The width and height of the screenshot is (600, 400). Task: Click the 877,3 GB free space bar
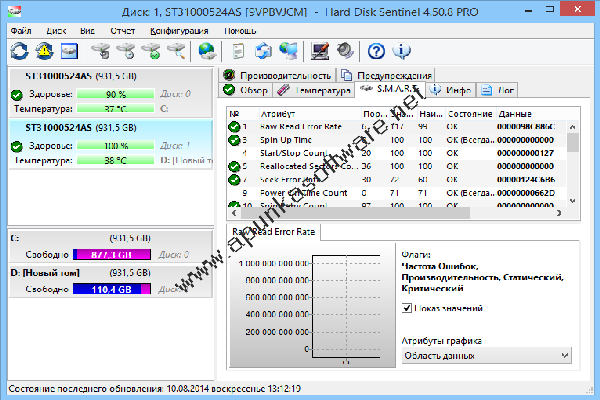(x=112, y=255)
